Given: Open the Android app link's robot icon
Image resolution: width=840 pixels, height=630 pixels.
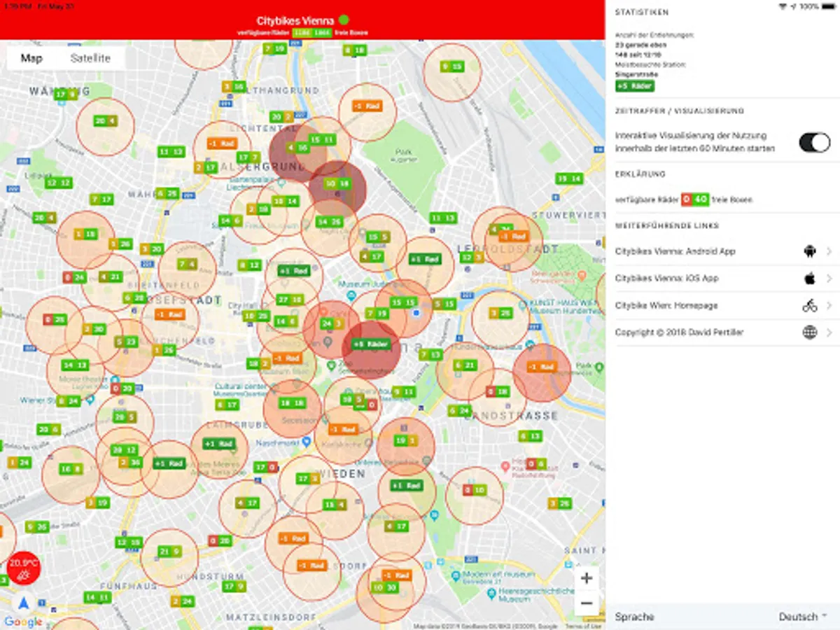Looking at the screenshot, I should [810, 251].
